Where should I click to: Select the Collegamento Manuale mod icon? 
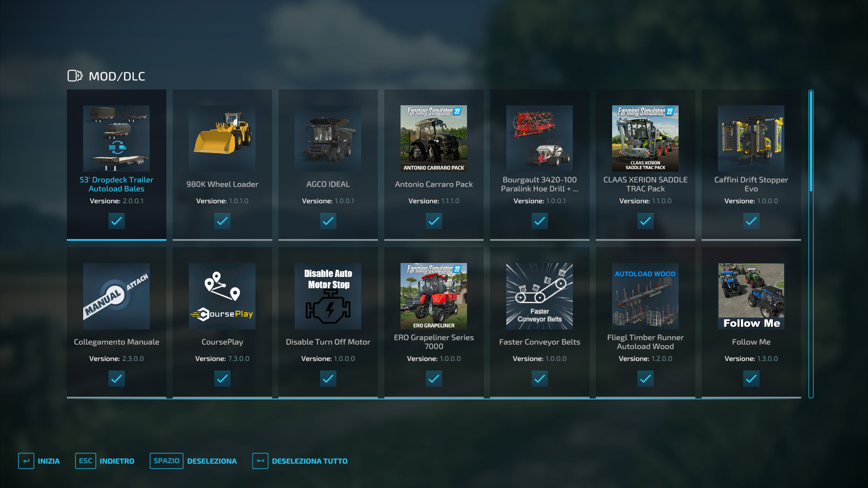(x=116, y=296)
